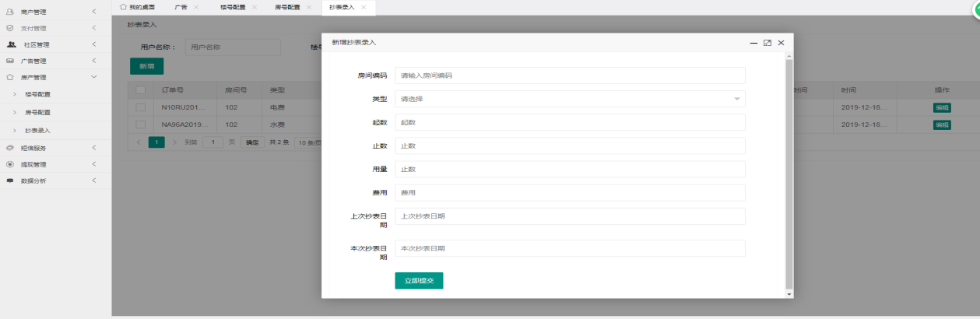
Task: Open the 类型 dropdown in the dialog
Action: 570,99
